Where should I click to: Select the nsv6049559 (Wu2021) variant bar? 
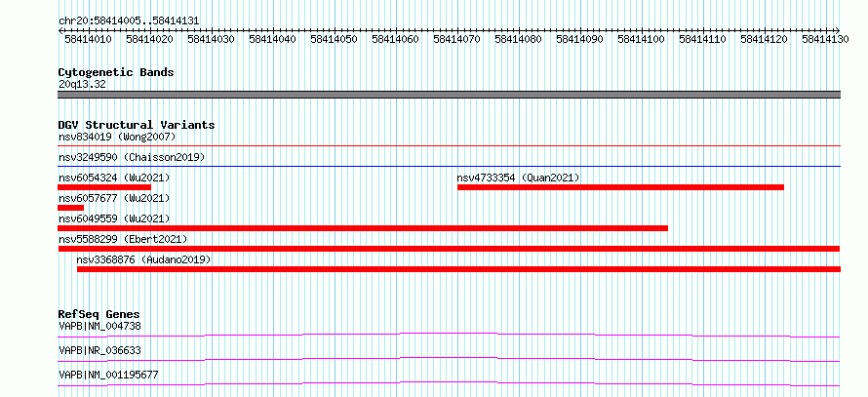363,228
